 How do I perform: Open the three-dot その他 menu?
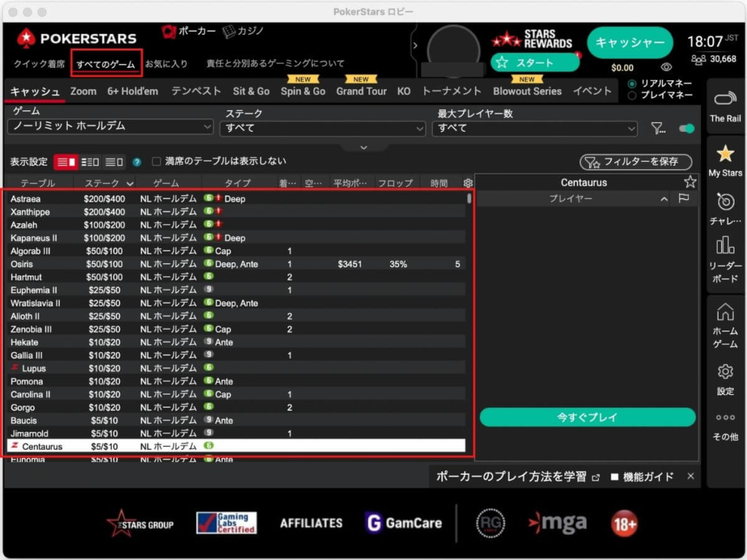pos(725,418)
